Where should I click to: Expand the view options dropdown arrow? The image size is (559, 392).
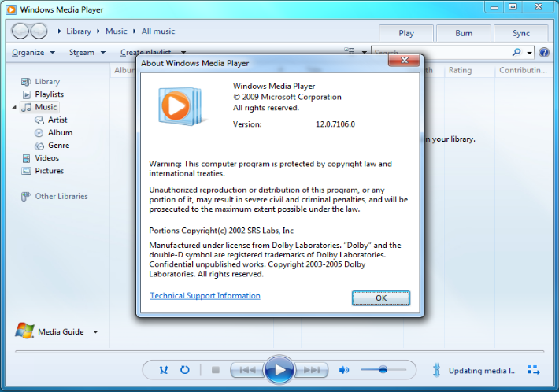(x=364, y=52)
